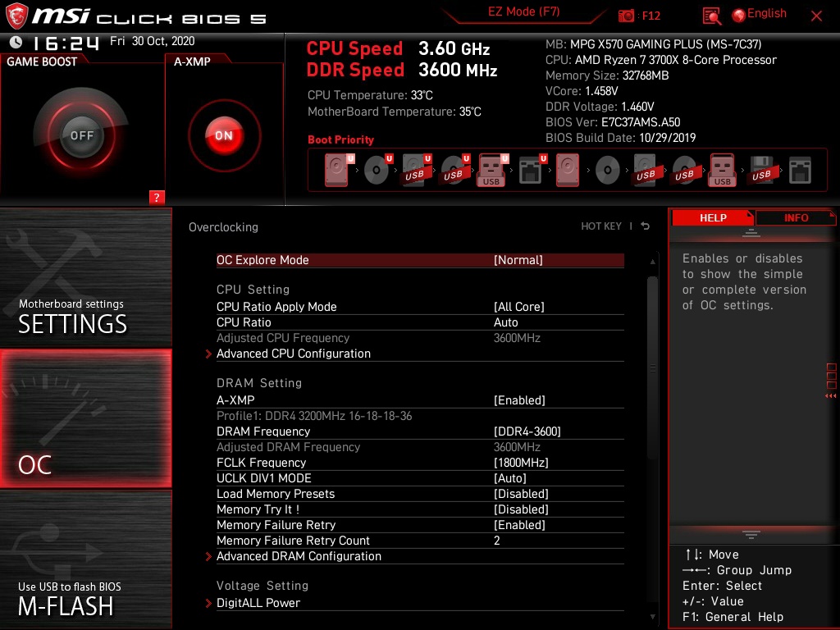This screenshot has height=630, width=840.
Task: Click UEFI optical disc boot device icon
Action: [x=377, y=171]
